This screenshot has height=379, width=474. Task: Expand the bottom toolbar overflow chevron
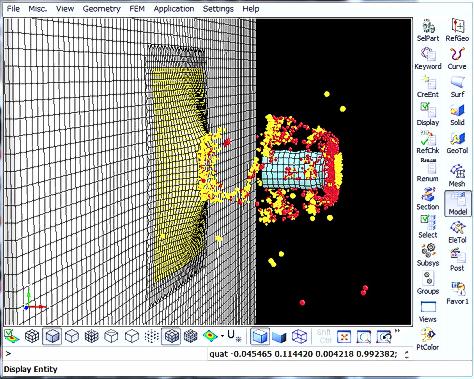pos(397,331)
